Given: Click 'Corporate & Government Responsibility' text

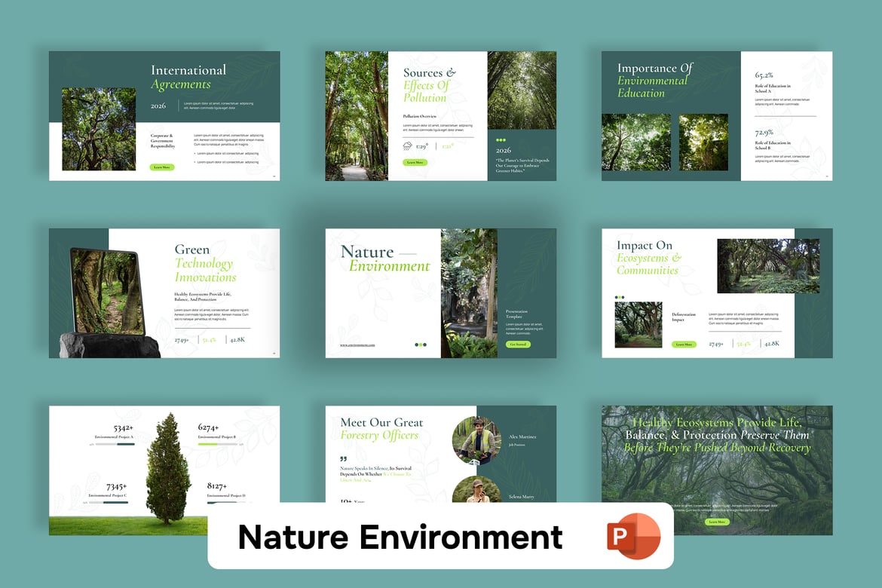Looking at the screenshot, I should (163, 141).
